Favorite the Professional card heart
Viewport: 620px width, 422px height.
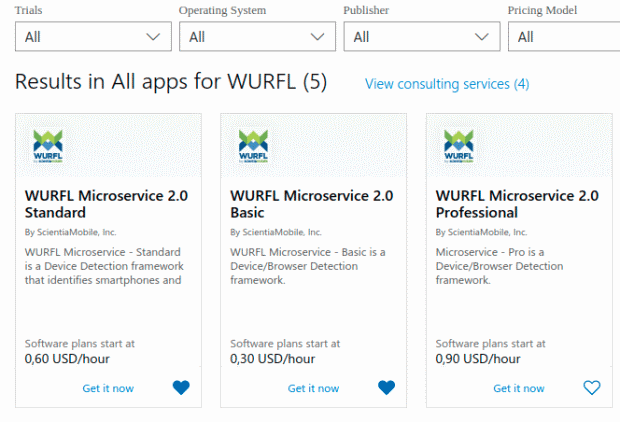[x=592, y=387]
